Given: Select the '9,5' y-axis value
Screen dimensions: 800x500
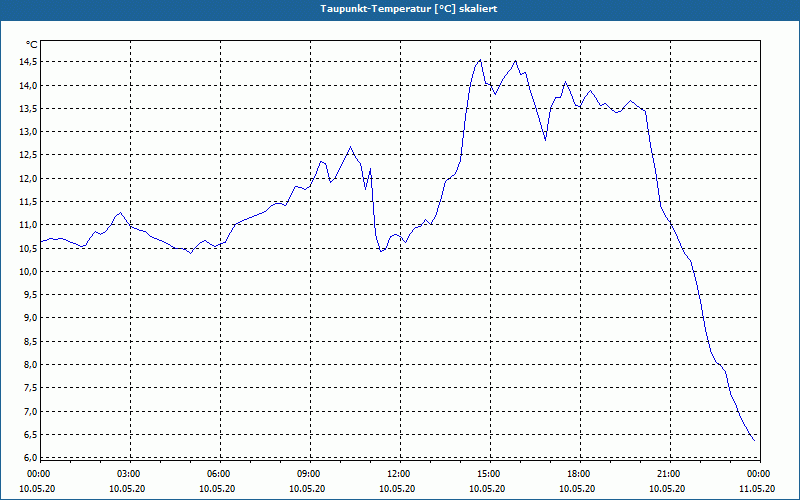Looking at the screenshot, I should [30, 294].
